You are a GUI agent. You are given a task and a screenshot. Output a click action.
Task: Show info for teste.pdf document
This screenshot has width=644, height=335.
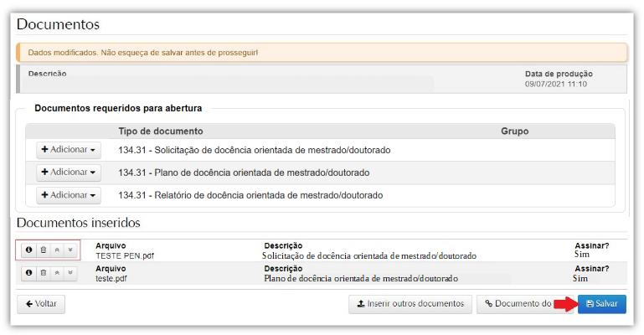(29, 273)
